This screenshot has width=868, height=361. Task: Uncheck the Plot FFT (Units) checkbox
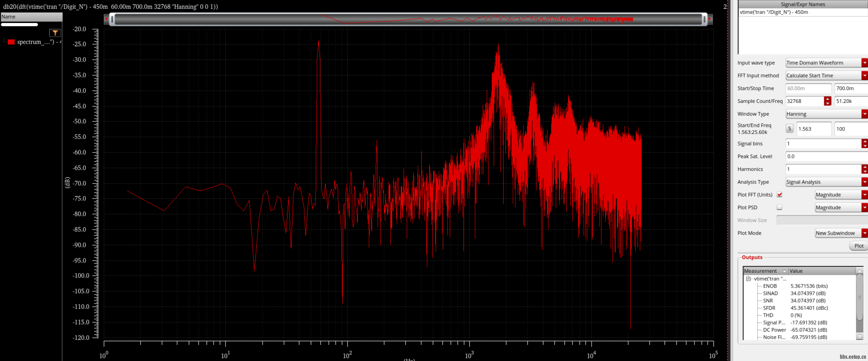780,195
